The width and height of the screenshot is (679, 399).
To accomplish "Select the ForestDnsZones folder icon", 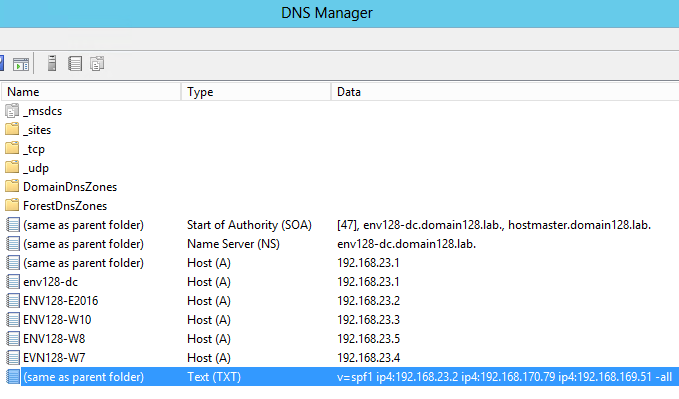I will (x=12, y=205).
